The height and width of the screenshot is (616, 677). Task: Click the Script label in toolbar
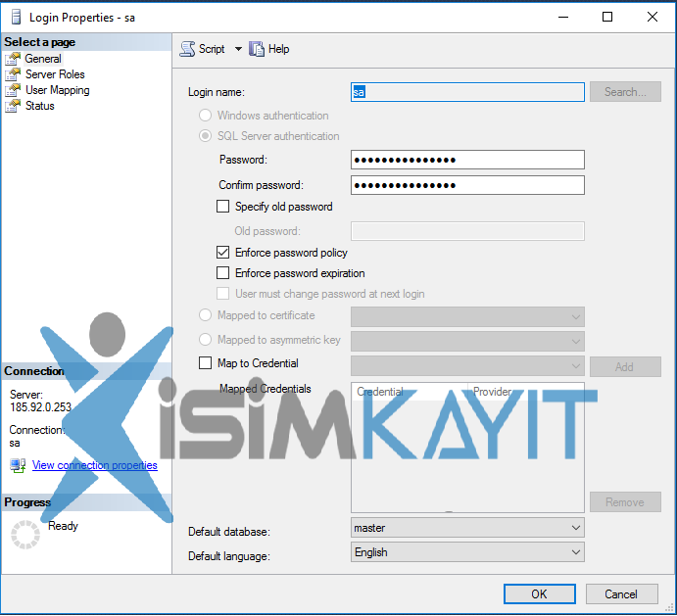coord(212,49)
